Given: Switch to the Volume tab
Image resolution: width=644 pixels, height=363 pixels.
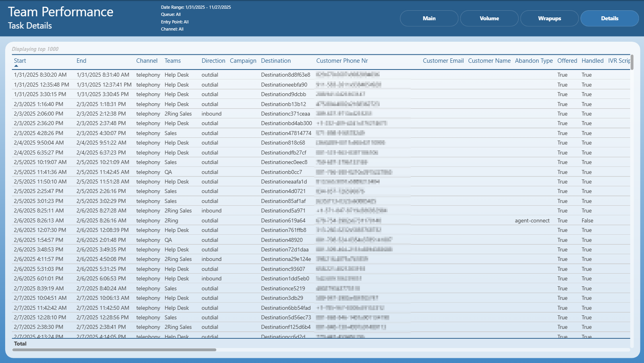Looking at the screenshot, I should 489,18.
